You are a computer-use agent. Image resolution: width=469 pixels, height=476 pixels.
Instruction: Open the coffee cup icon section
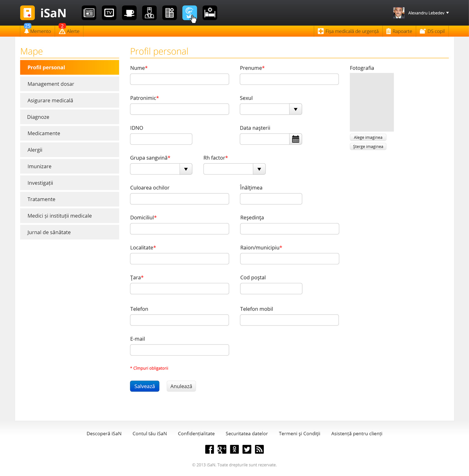[129, 13]
